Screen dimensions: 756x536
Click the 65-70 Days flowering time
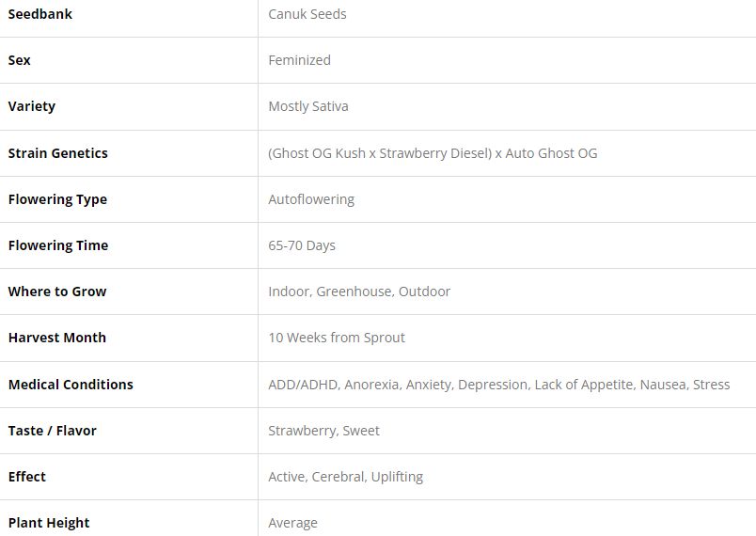point(302,245)
